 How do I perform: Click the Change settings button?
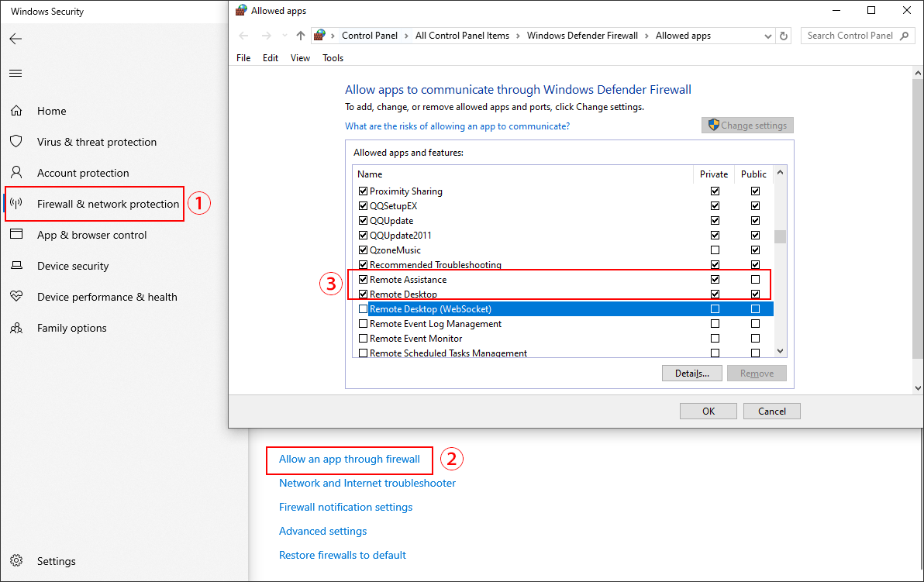(x=747, y=125)
